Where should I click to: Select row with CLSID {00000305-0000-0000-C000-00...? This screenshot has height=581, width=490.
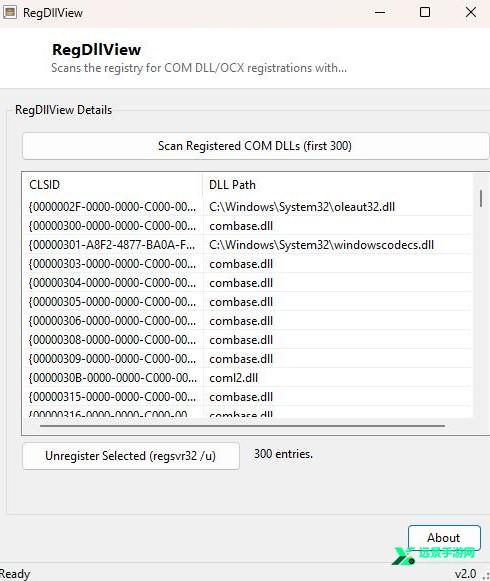point(247,302)
